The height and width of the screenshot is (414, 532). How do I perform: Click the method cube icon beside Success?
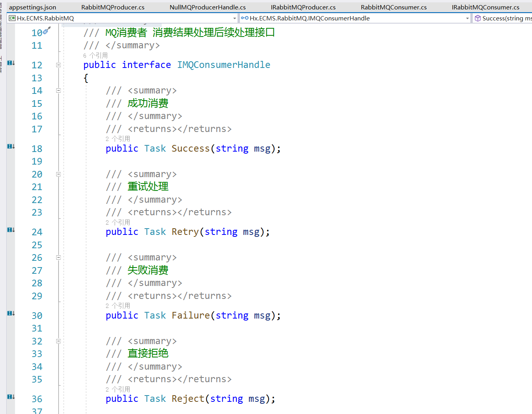(478, 18)
